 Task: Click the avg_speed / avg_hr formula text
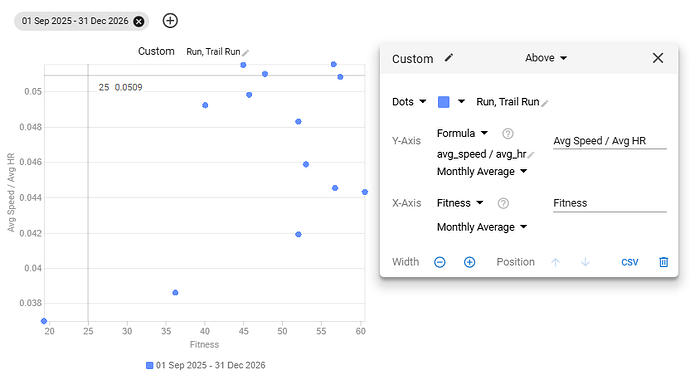(x=481, y=154)
